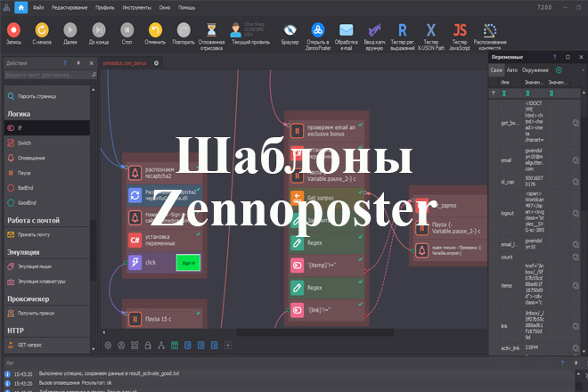Select the click action node with Sign in
This screenshot has height=392, width=588.
pyautogui.click(x=164, y=262)
